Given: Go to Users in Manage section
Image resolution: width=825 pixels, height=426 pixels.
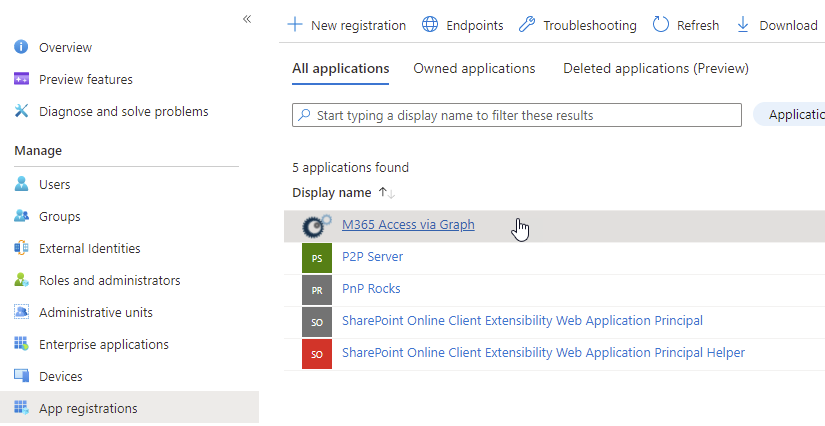Looking at the screenshot, I should click(54, 184).
